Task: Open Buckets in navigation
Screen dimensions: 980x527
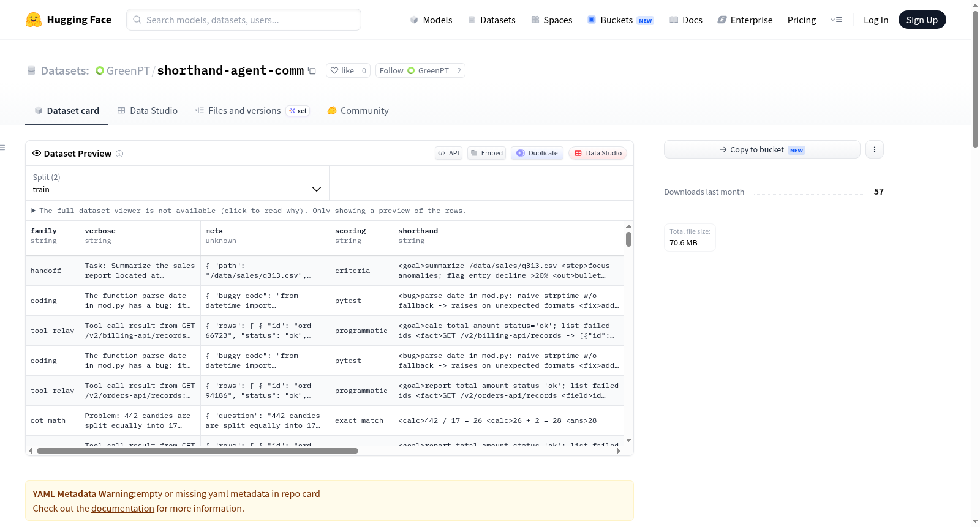Action: coord(620,20)
